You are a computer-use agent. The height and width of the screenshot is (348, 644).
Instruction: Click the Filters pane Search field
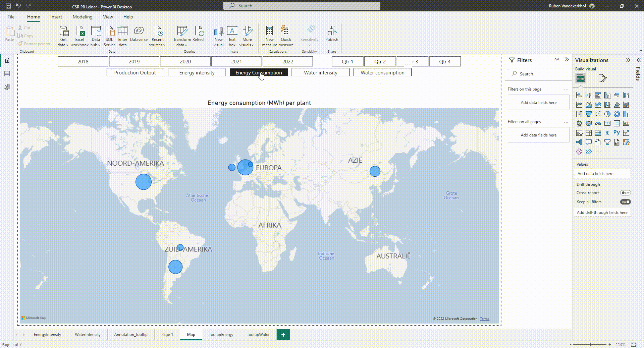[538, 74]
